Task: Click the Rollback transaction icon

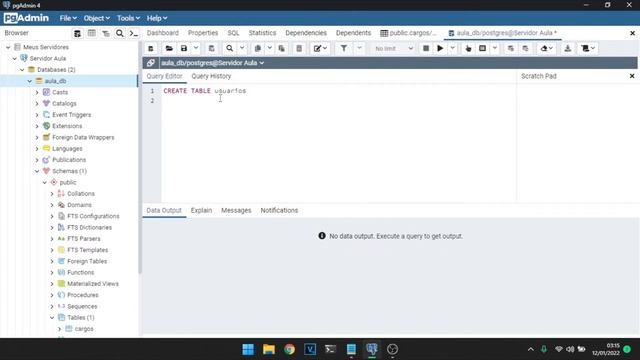Action: pos(525,49)
